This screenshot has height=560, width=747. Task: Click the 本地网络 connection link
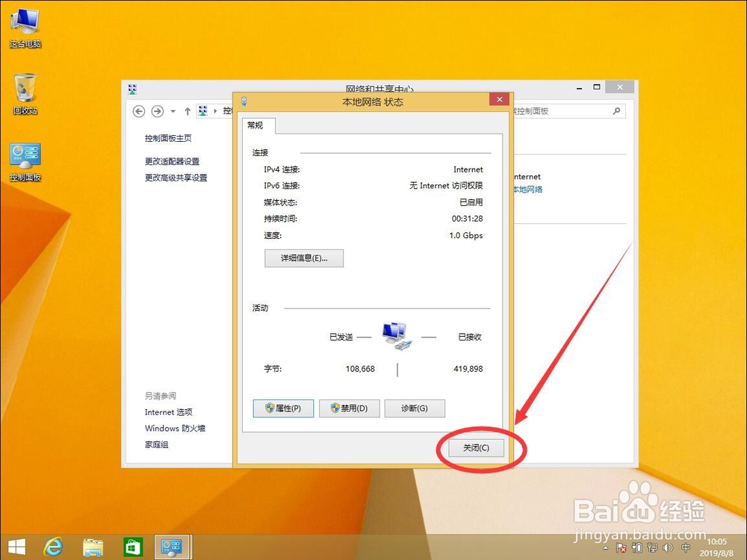pyautogui.click(x=528, y=189)
